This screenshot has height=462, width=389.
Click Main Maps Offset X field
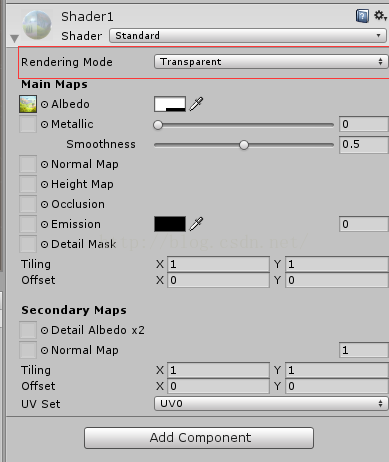218,280
